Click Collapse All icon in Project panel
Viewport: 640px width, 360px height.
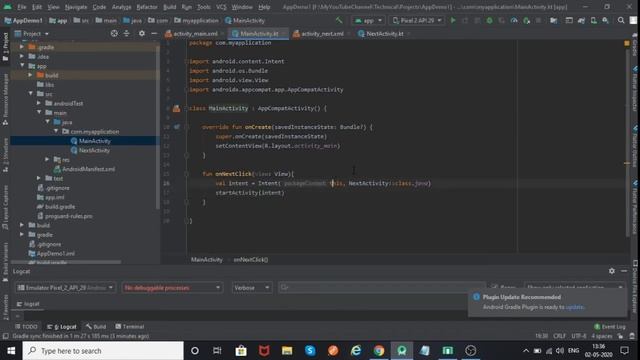(x=127, y=33)
